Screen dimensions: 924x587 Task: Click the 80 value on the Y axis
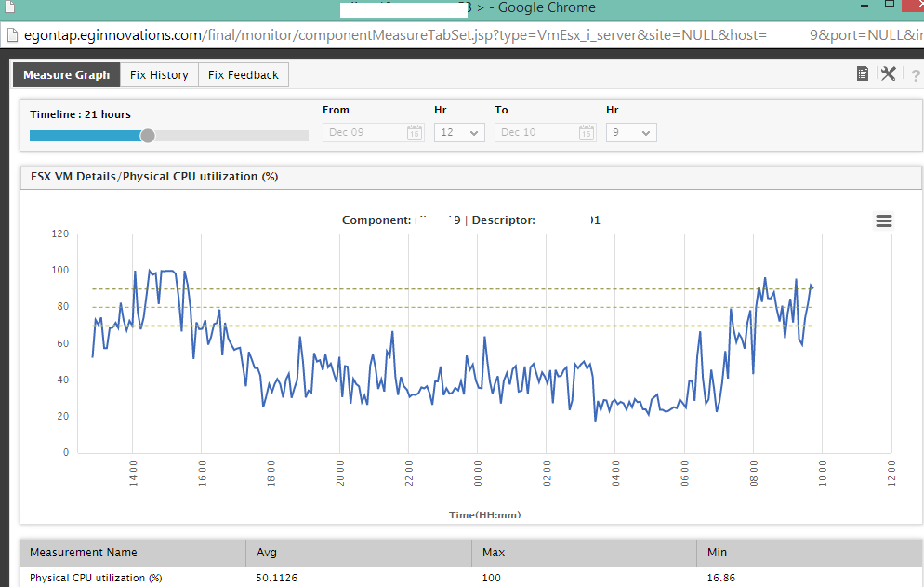click(62, 306)
